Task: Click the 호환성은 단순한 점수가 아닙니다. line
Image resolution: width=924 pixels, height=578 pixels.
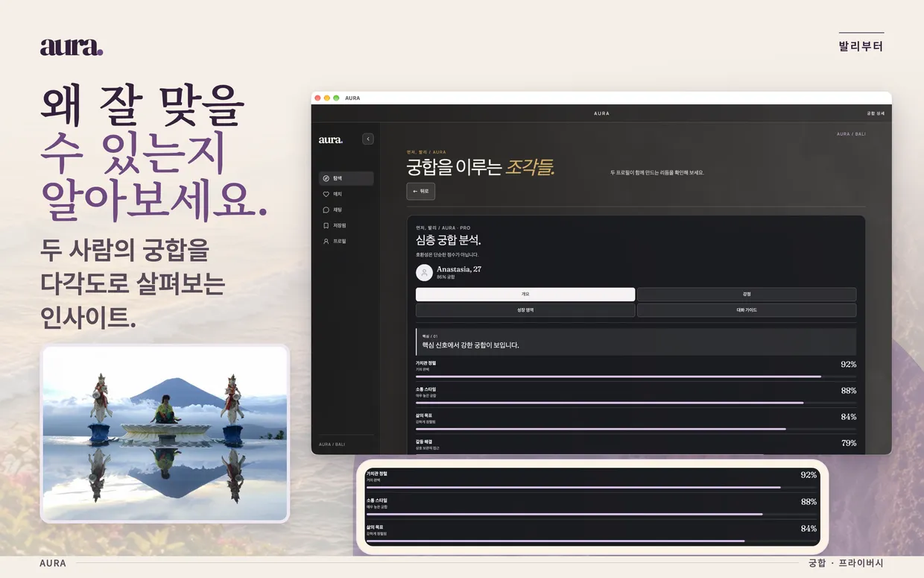Action: click(x=447, y=255)
